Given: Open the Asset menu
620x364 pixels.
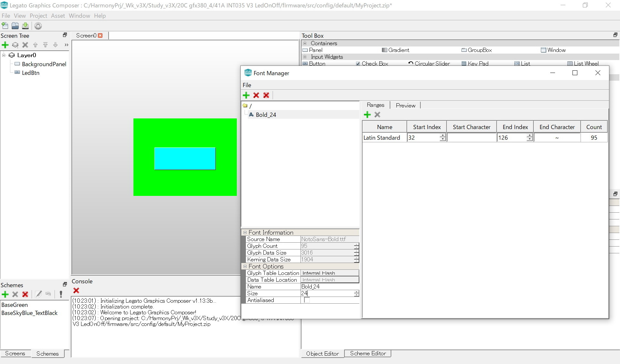Looking at the screenshot, I should pos(58,16).
